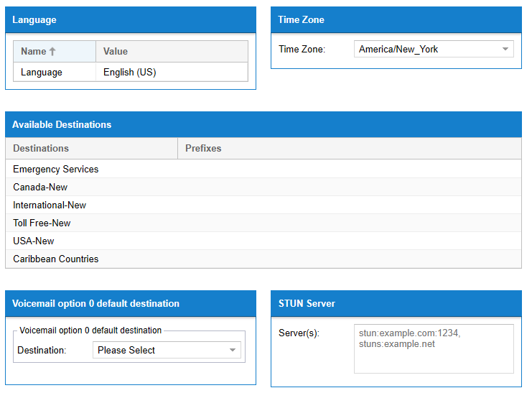This screenshot has width=532, height=393.
Task: Select the Toll Free-New destination row
Action: 42,223
